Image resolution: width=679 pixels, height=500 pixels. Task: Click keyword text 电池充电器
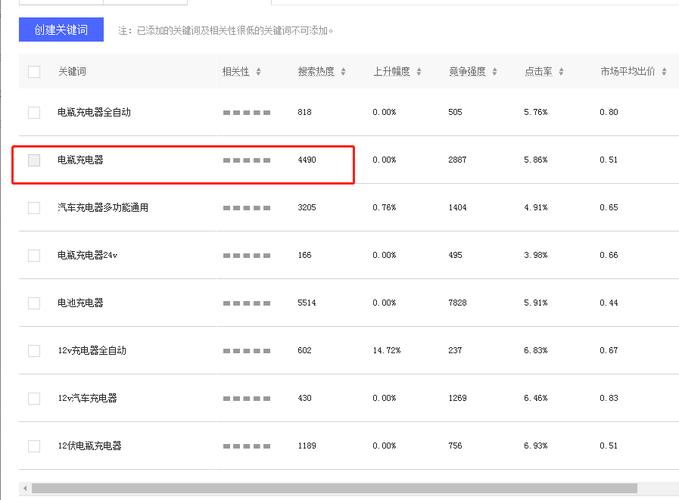pyautogui.click(x=80, y=303)
